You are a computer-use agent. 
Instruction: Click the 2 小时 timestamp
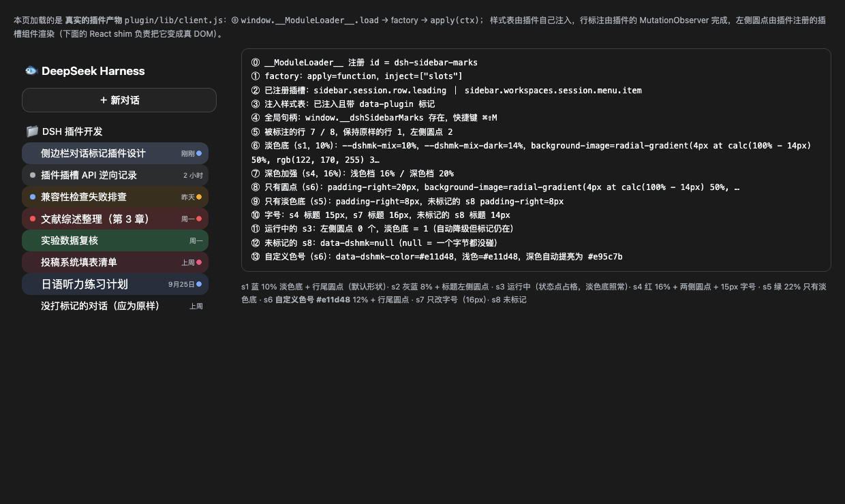193,176
